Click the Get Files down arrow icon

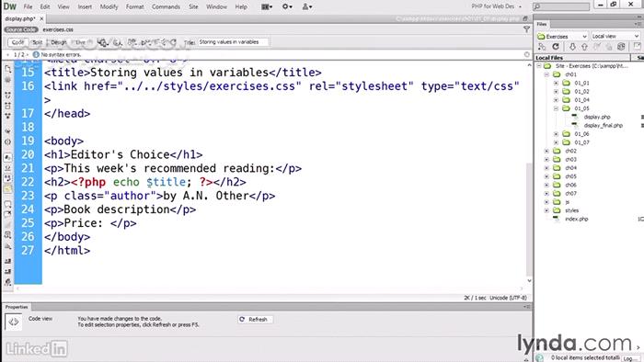point(572,47)
